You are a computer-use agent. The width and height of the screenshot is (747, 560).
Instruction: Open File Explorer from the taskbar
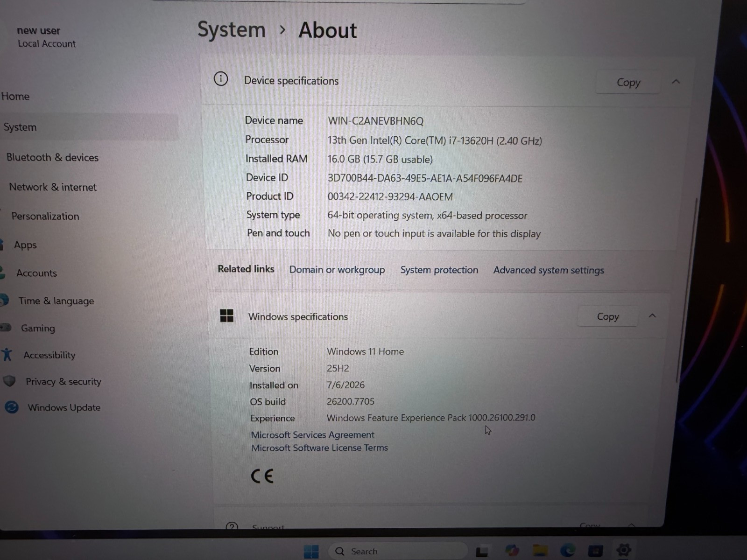point(540,551)
